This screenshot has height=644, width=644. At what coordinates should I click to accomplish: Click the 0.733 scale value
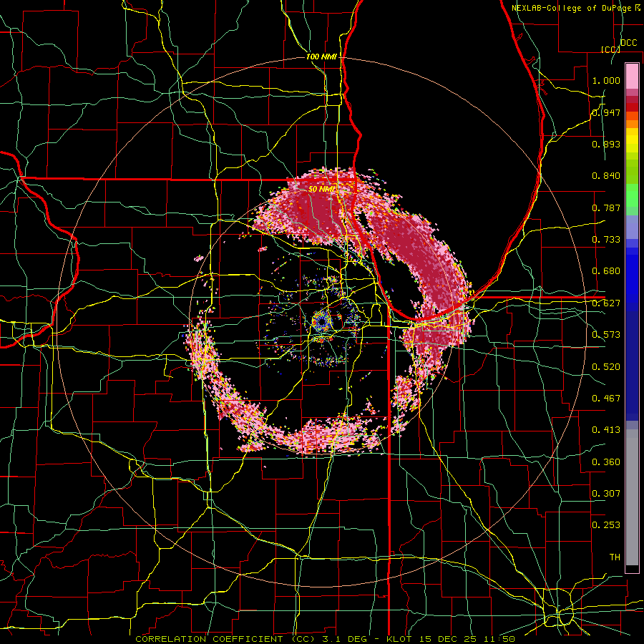606,240
